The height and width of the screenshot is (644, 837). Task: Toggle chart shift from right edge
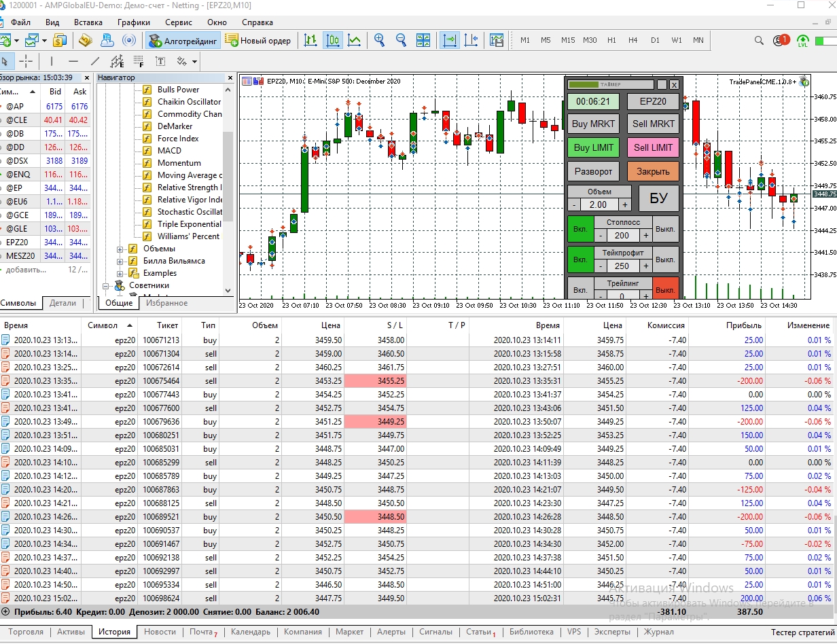(471, 41)
